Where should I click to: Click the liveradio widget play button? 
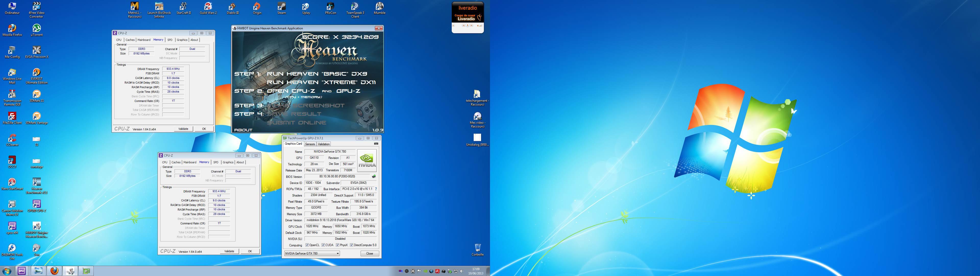point(467,26)
